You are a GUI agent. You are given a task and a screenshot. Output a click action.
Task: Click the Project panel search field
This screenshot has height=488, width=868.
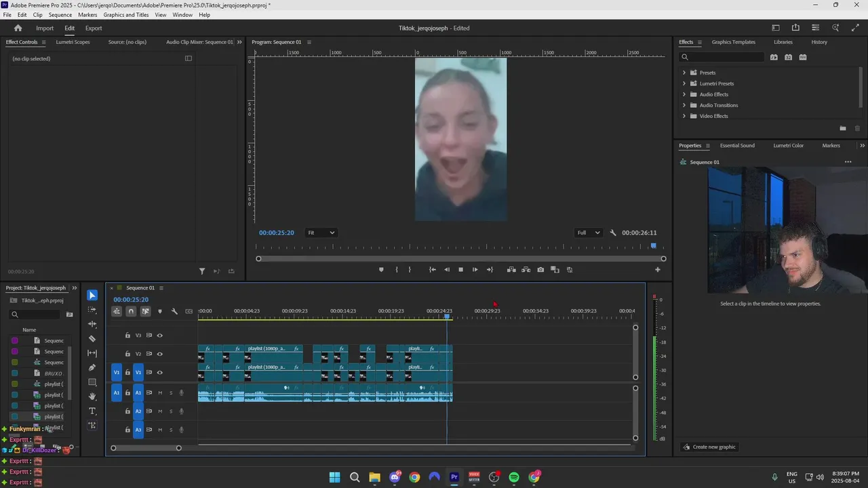pyautogui.click(x=35, y=314)
